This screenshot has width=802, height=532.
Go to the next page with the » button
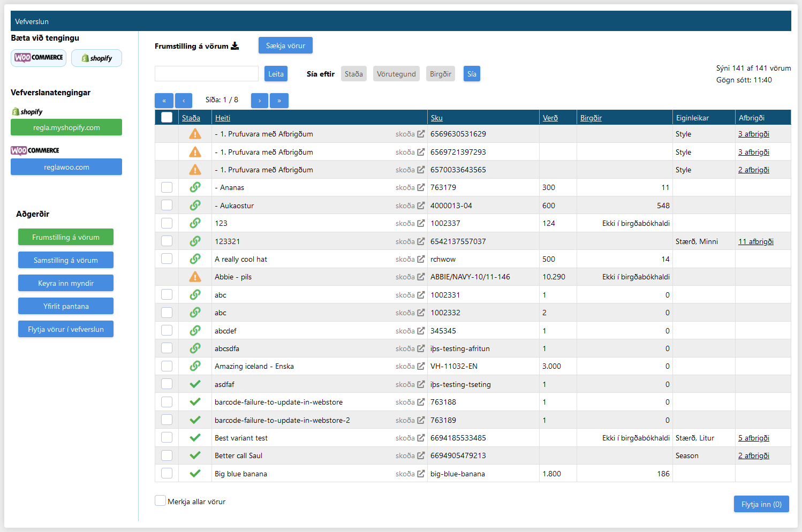tap(279, 100)
